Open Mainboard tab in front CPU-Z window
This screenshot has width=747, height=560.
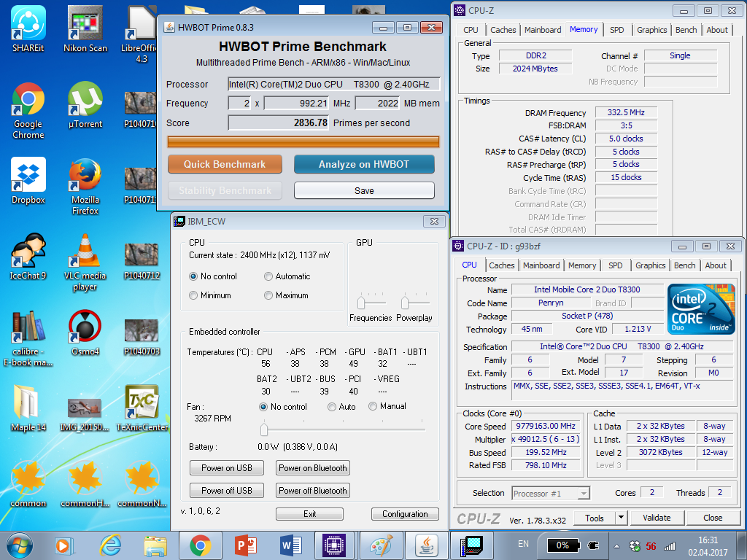coord(541,265)
